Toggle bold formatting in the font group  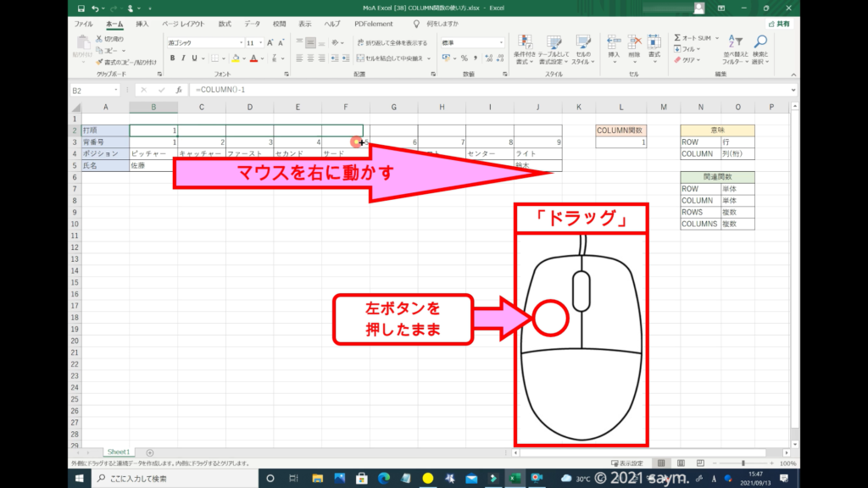click(172, 58)
